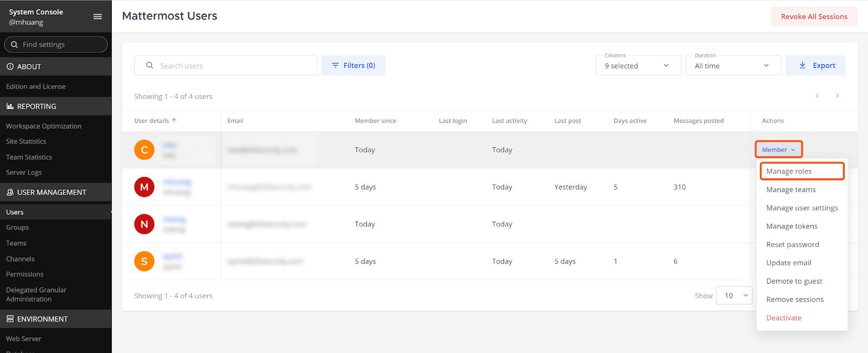The image size is (868, 353).
Task: Click the red M user avatar
Action: tap(144, 187)
